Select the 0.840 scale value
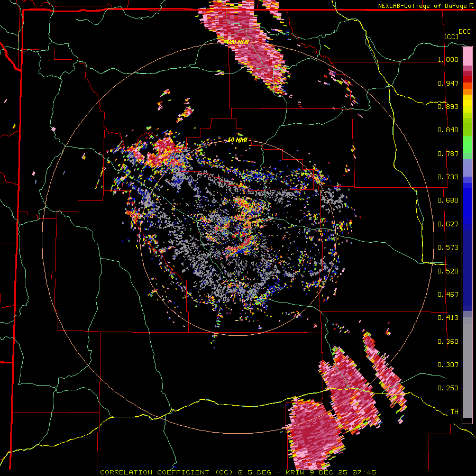Screen dimensions: 476x476 point(448,130)
